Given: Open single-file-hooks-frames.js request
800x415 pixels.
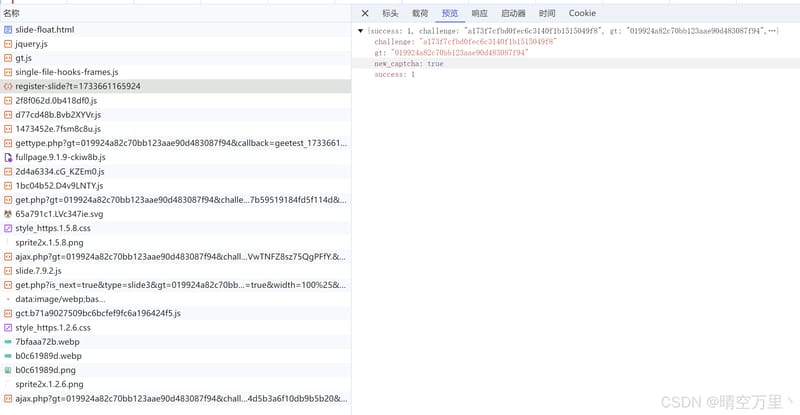Looking at the screenshot, I should pos(176,72).
